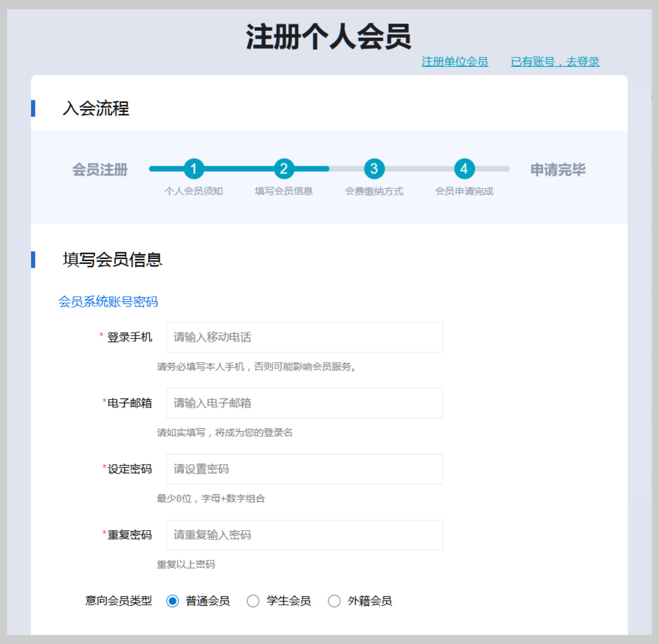Viewport: 659px width, 644px height.
Task: Click the progress bar between steps 2 and 3
Action: point(329,169)
